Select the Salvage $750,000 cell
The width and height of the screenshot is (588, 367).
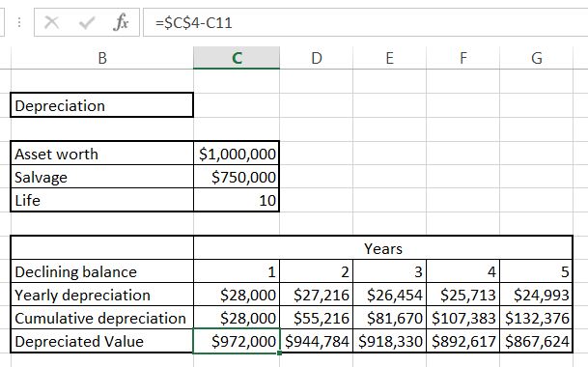tap(237, 177)
